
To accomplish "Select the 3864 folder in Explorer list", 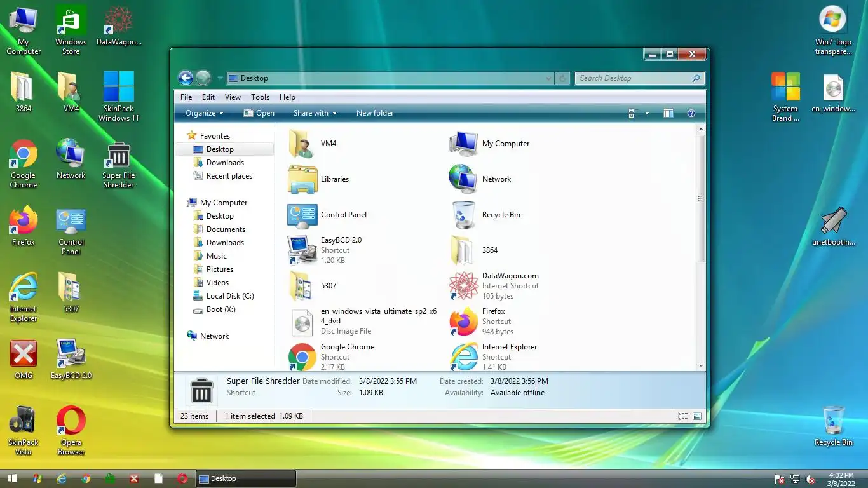I will click(474, 250).
